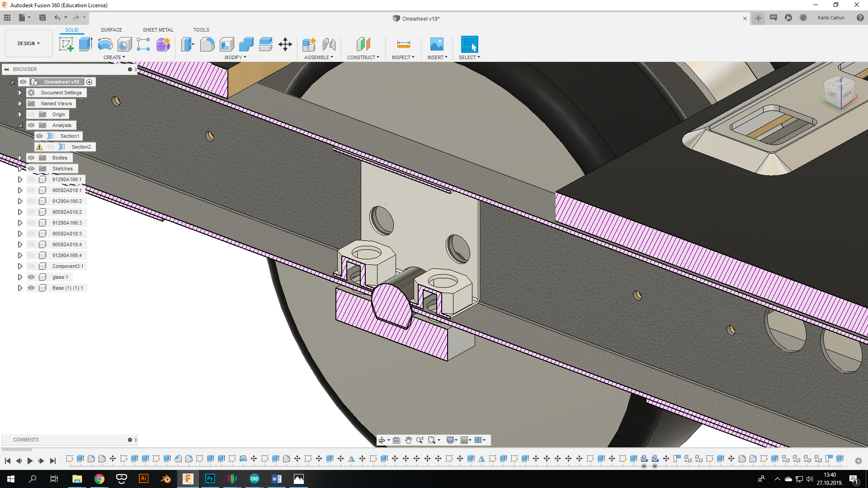Select the Revolve tool
Screen dimensions: 868x488
[x=105, y=44]
